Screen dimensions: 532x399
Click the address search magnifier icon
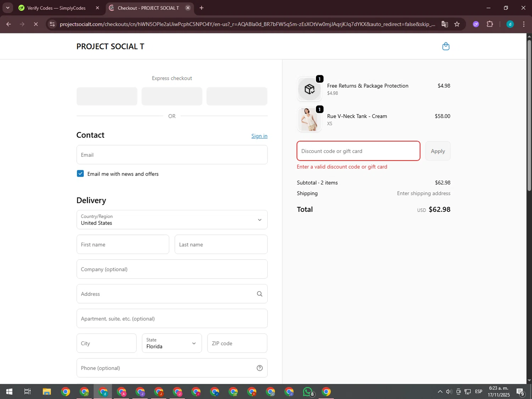pyautogui.click(x=260, y=294)
